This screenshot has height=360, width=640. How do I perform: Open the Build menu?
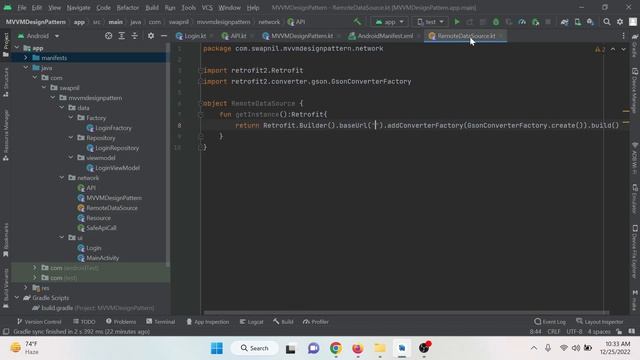[x=152, y=7]
